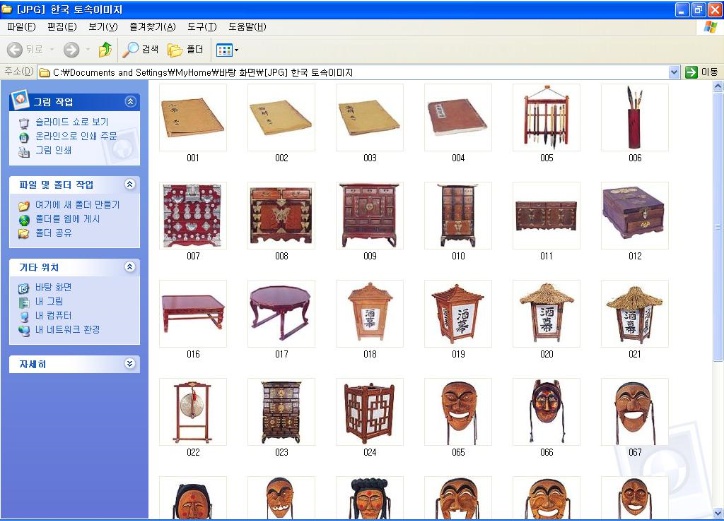Select tall drawer cabinet thumbnail 010

pyautogui.click(x=458, y=216)
